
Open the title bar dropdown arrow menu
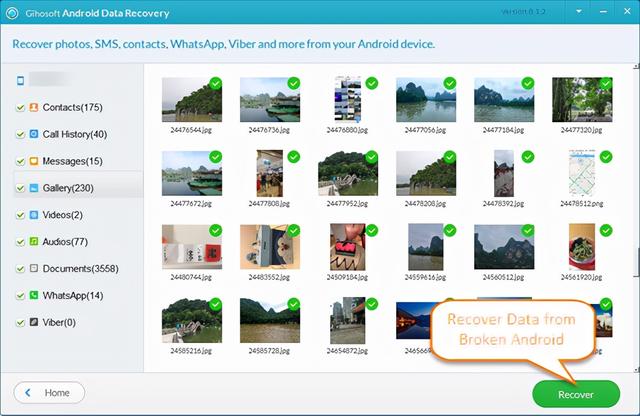click(579, 12)
